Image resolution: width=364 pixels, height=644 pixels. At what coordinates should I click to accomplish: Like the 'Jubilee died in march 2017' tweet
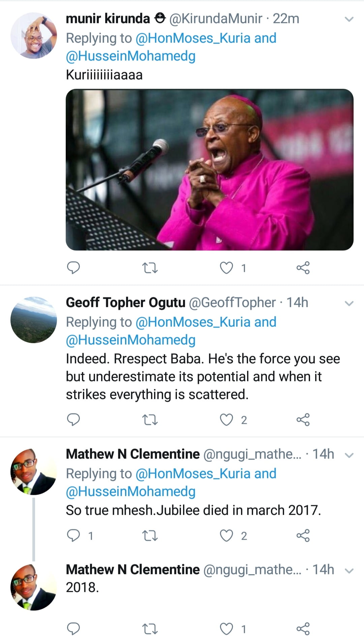point(226,536)
